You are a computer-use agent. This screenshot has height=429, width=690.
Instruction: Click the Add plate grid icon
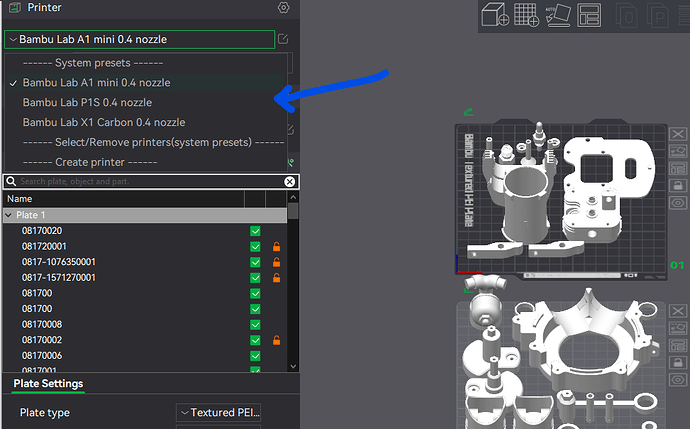[x=526, y=15]
